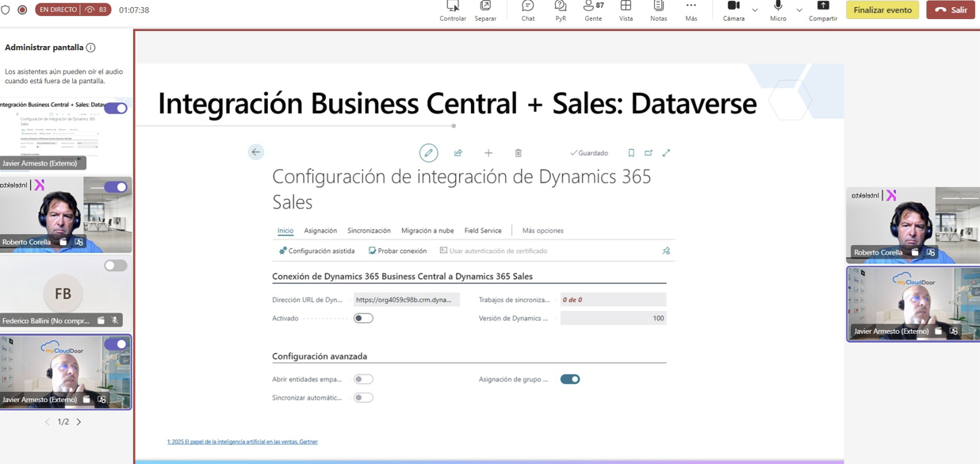Click the pin icon in action bar
The image size is (980, 464).
pos(666,251)
